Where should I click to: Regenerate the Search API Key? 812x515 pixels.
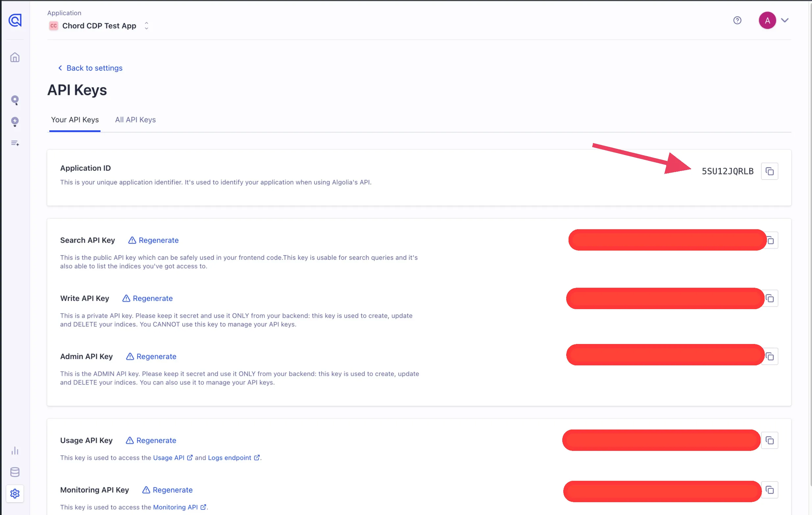[153, 240]
